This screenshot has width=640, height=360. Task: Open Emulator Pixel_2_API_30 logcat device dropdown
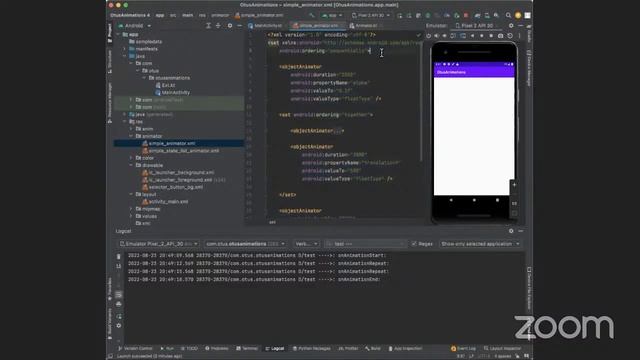(159, 244)
